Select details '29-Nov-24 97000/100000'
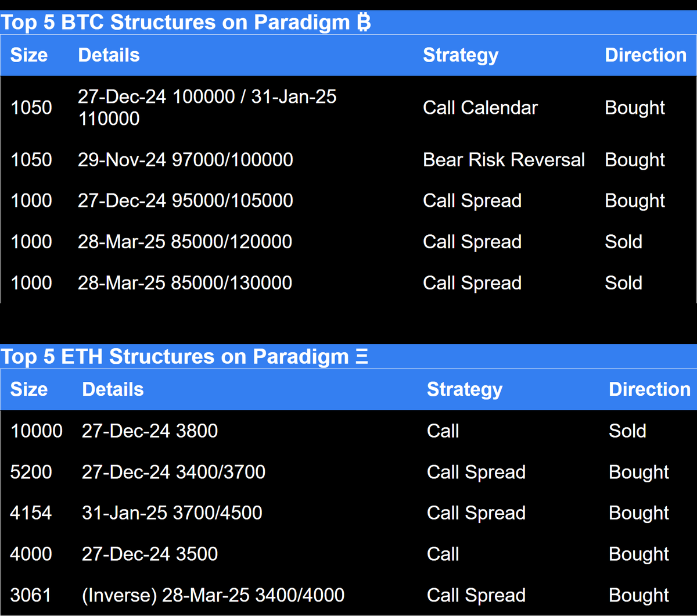Viewport: 697px width, 616px height. [x=185, y=160]
